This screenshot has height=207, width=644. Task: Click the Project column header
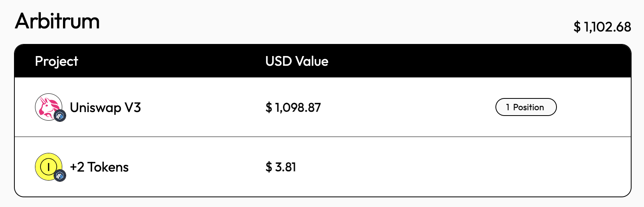[56, 61]
